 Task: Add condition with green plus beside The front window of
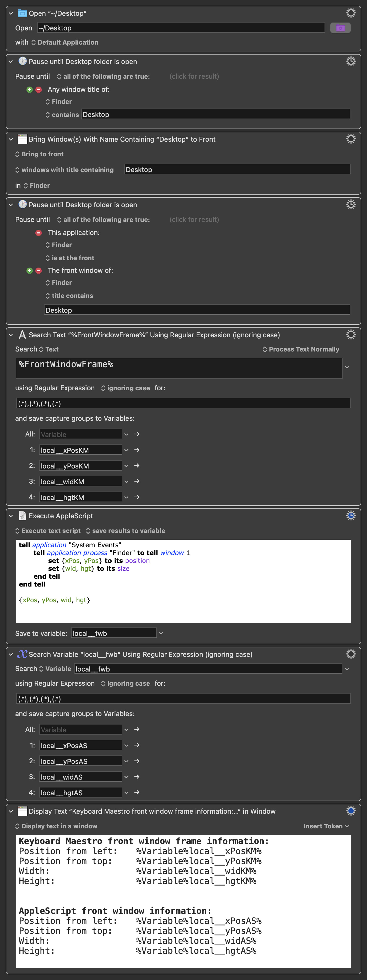[x=30, y=271]
